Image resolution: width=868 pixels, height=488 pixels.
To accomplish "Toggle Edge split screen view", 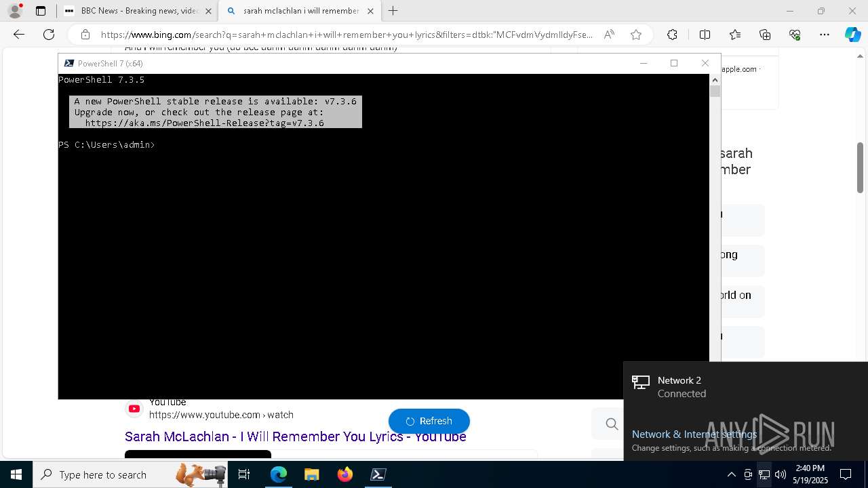I will [705, 35].
